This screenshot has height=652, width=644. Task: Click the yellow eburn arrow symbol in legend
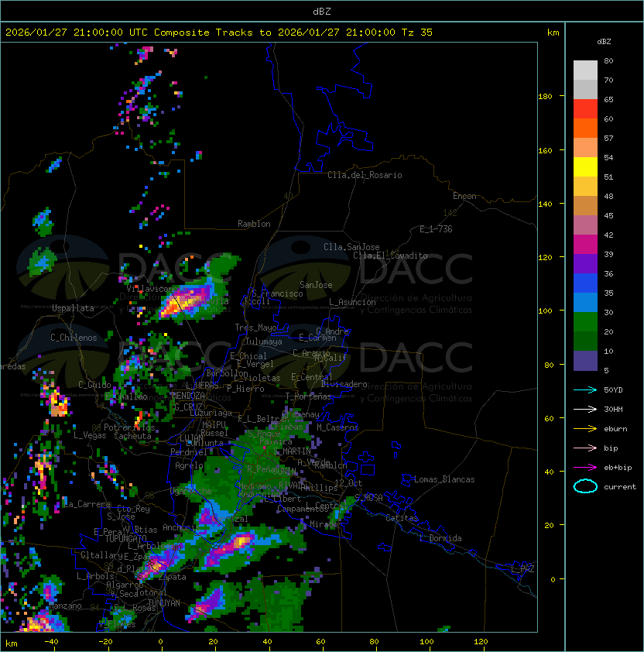(x=585, y=429)
